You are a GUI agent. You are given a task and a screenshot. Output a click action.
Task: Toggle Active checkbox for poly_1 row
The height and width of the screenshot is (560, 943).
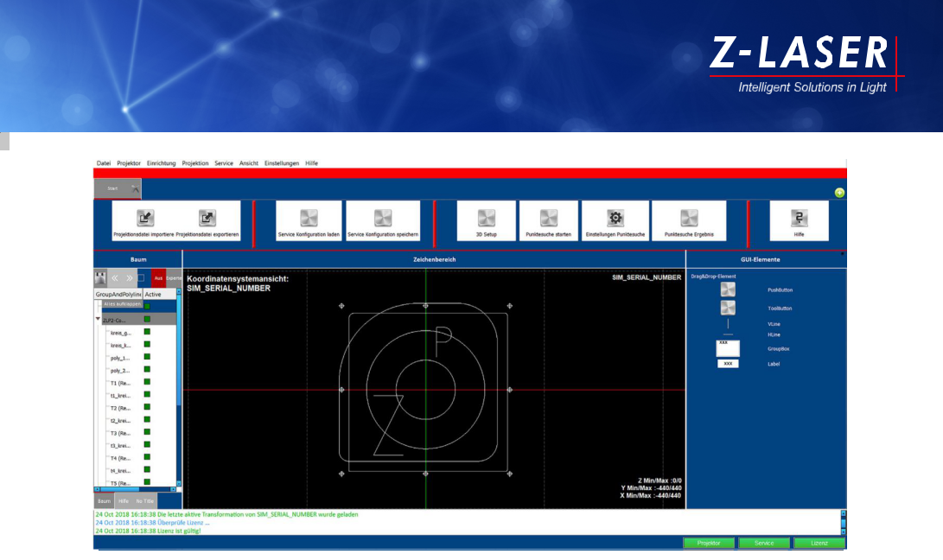pyautogui.click(x=147, y=357)
